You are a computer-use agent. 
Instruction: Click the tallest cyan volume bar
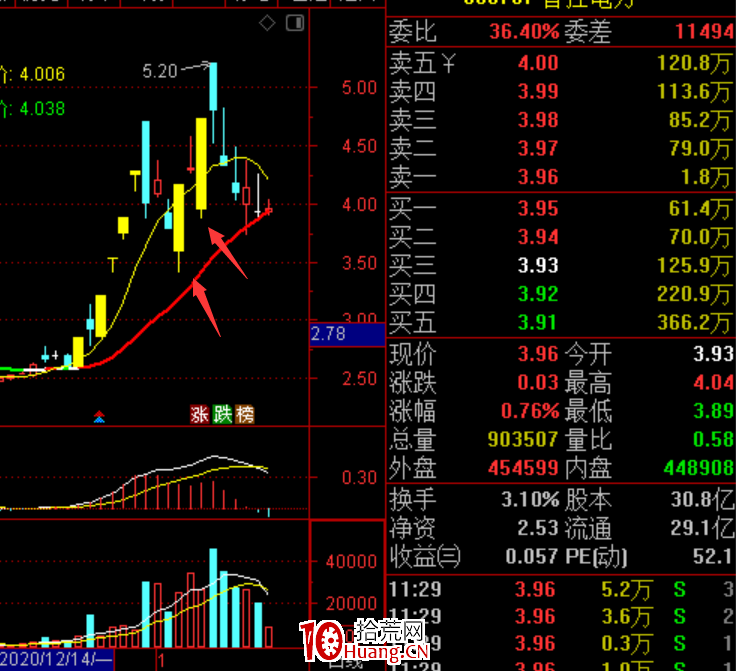[213, 598]
